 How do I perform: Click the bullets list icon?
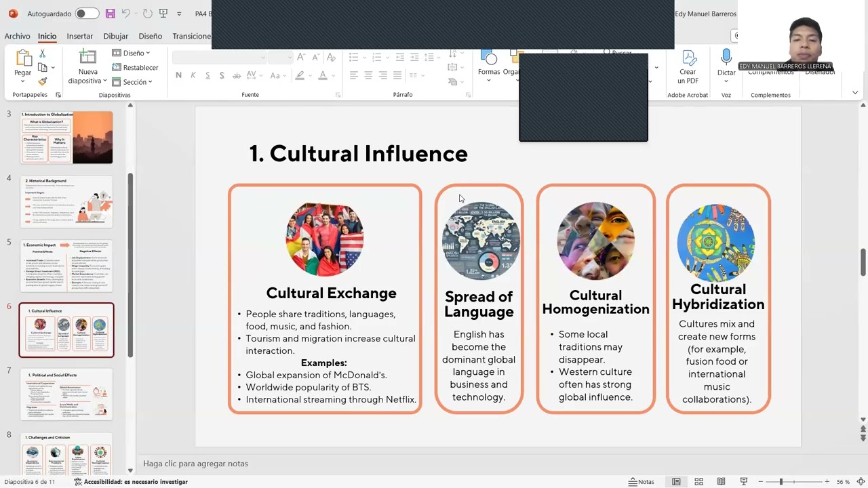[x=353, y=58]
